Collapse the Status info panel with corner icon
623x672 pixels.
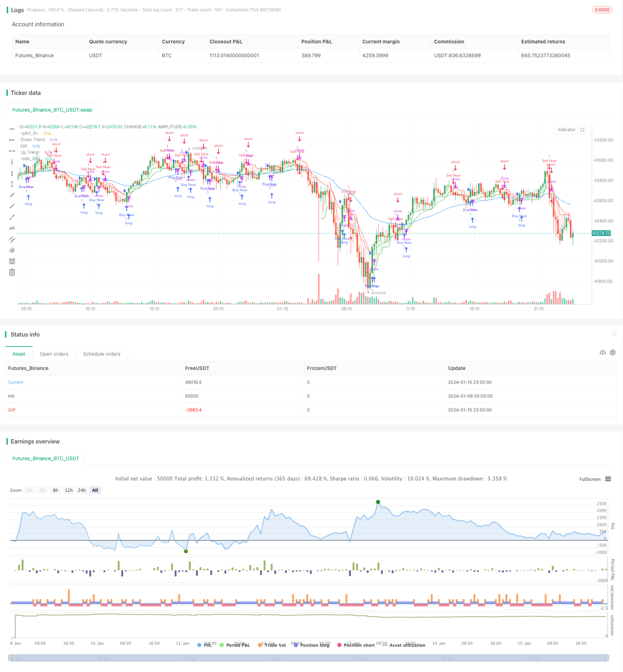[x=614, y=334]
